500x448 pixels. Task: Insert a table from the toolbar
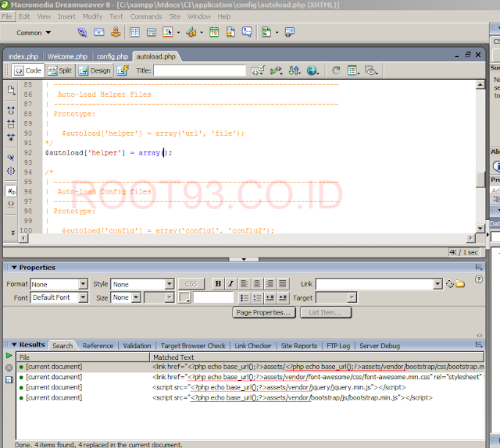pyautogui.click(x=134, y=32)
